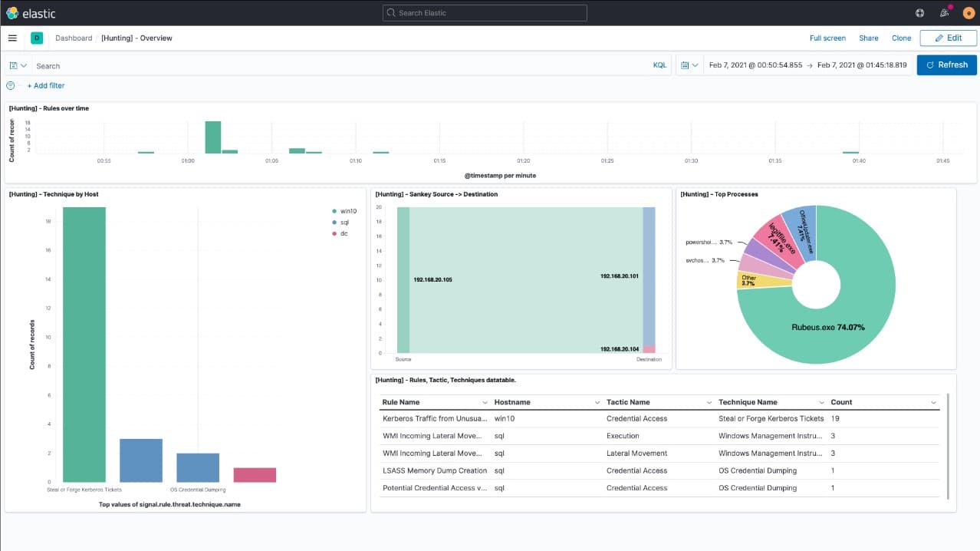The width and height of the screenshot is (980, 551).
Task: Open the Tactic Name column dropdown
Action: pos(709,401)
